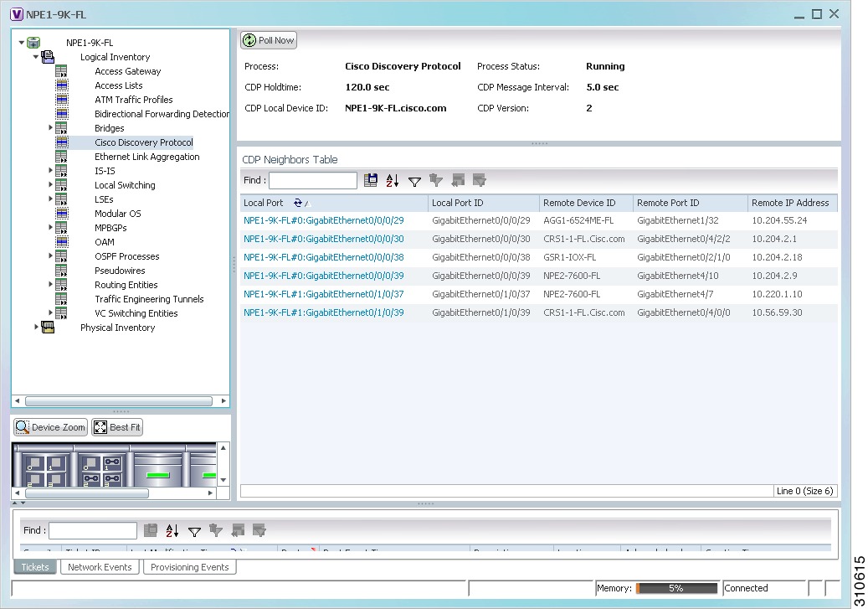Viewport: 868px width, 609px height.
Task: Click the clear filter icon in the tickets pane
Action: pyautogui.click(x=216, y=530)
